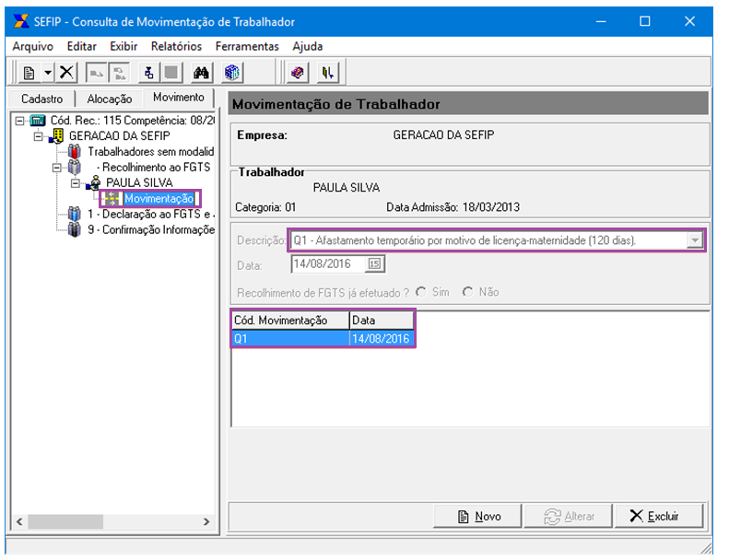The height and width of the screenshot is (560, 729).
Task: Click the tree scrollbar right arrow
Action: (206, 521)
